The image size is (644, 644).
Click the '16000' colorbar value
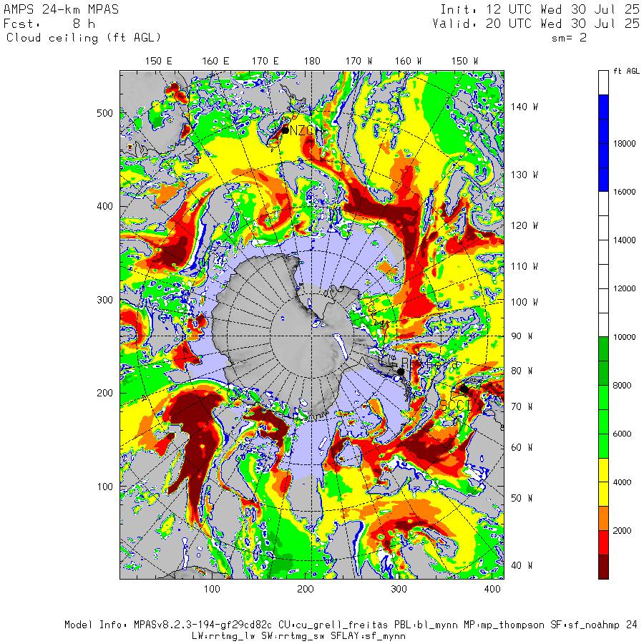[x=624, y=192]
